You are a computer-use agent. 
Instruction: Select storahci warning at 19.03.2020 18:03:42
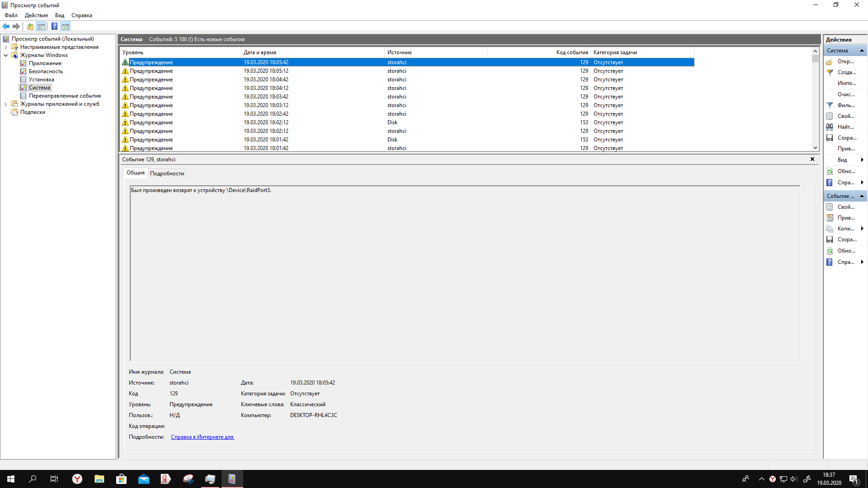point(407,97)
